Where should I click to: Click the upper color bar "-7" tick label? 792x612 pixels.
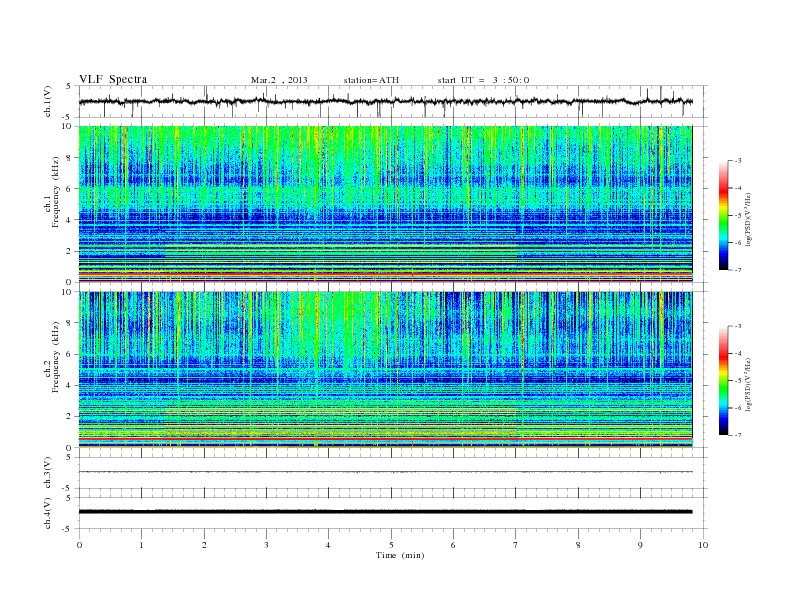(x=737, y=270)
